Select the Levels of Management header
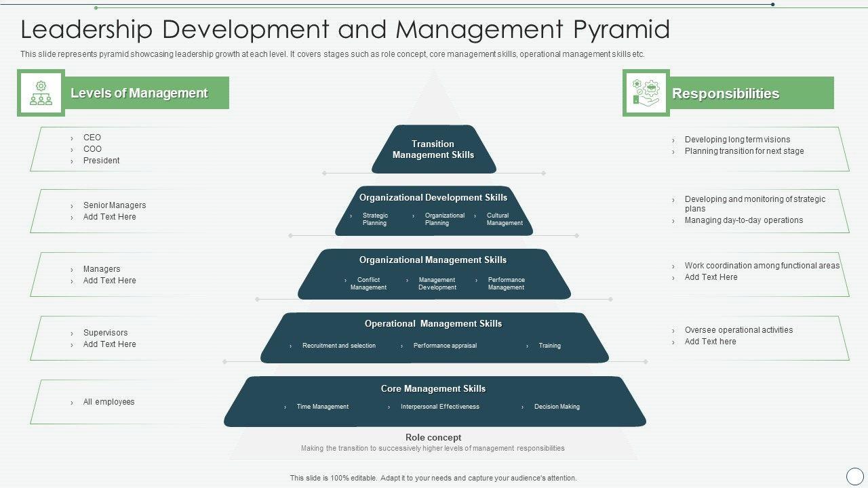868x488 pixels. click(139, 93)
